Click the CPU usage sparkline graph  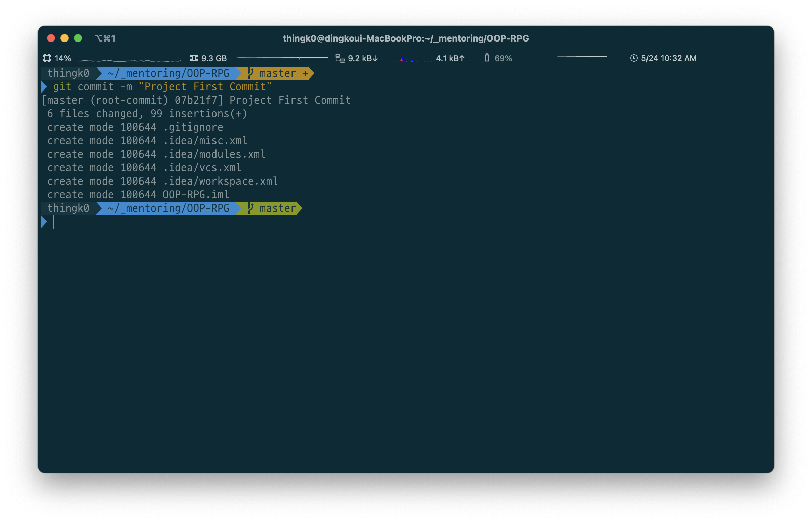[x=129, y=60]
